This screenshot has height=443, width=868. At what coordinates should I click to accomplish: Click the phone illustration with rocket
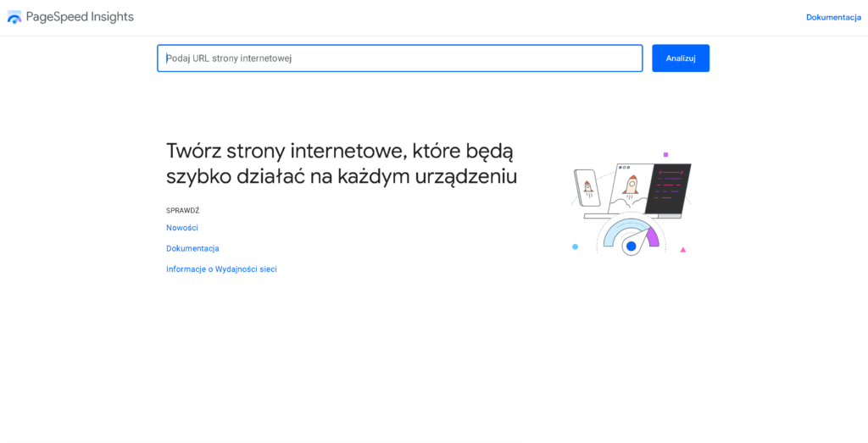(587, 187)
